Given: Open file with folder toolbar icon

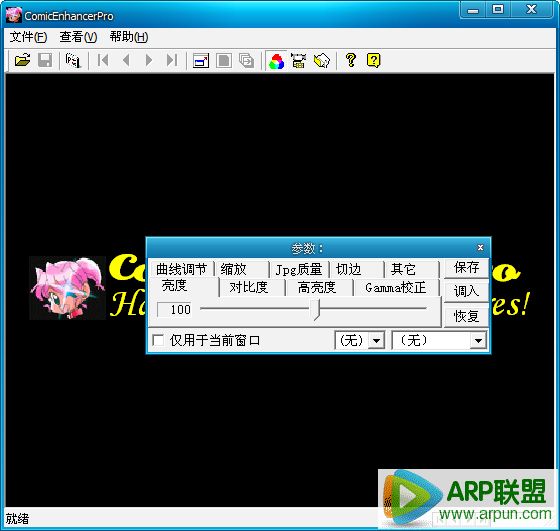Looking at the screenshot, I should [22, 60].
